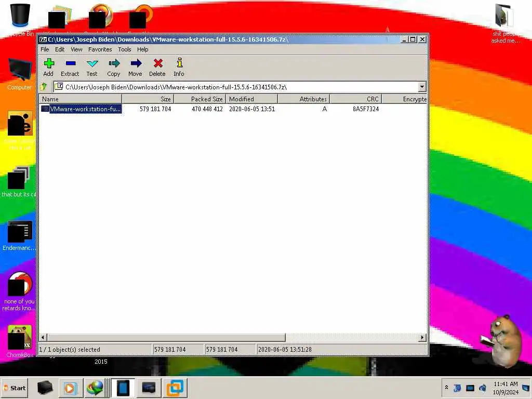Sort by the Size column header
The width and height of the screenshot is (532, 399).
click(148, 99)
